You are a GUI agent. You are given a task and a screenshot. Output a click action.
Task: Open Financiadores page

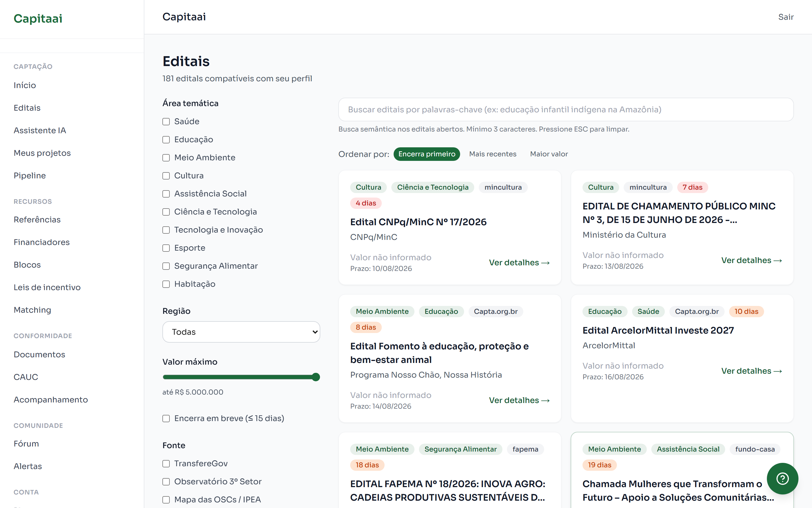pyautogui.click(x=42, y=242)
